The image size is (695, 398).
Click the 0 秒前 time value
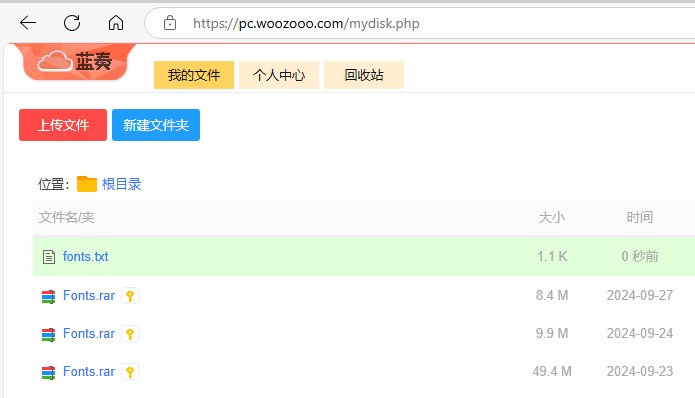tap(640, 256)
